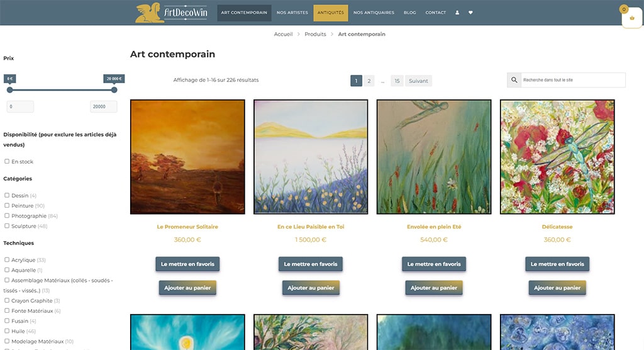The image size is (644, 350).
Task: Click the zero badge on the cart
Action: (x=624, y=9)
